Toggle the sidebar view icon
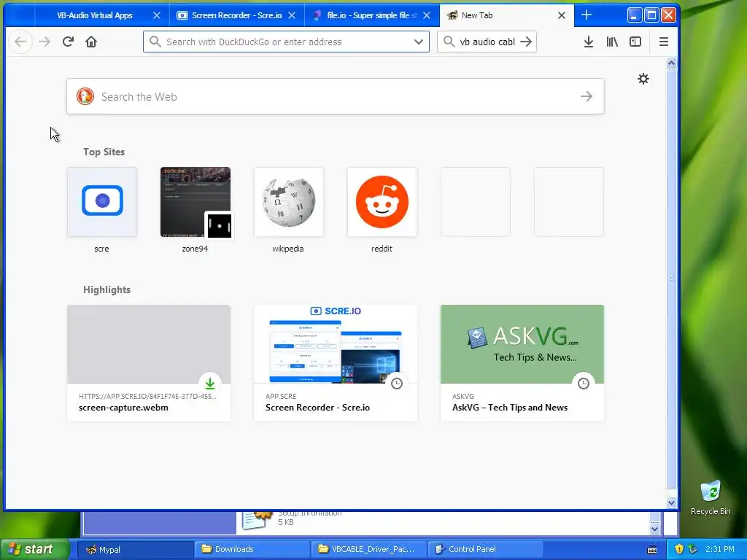This screenshot has height=560, width=747. coord(635,42)
